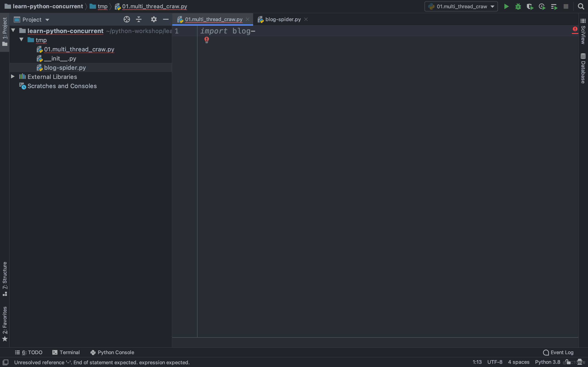Click the Terminal button in bottom bar
Image resolution: width=588 pixels, height=367 pixels.
(66, 352)
